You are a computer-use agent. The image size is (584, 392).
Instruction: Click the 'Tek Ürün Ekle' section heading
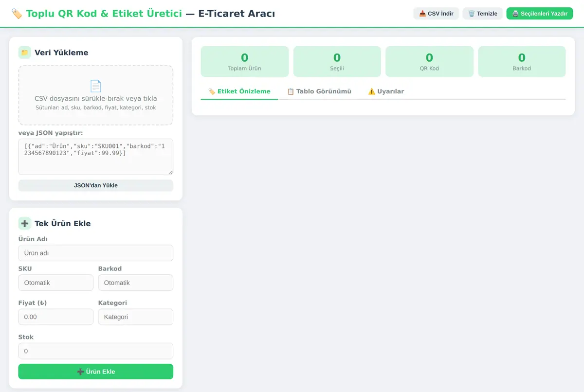[63, 223]
